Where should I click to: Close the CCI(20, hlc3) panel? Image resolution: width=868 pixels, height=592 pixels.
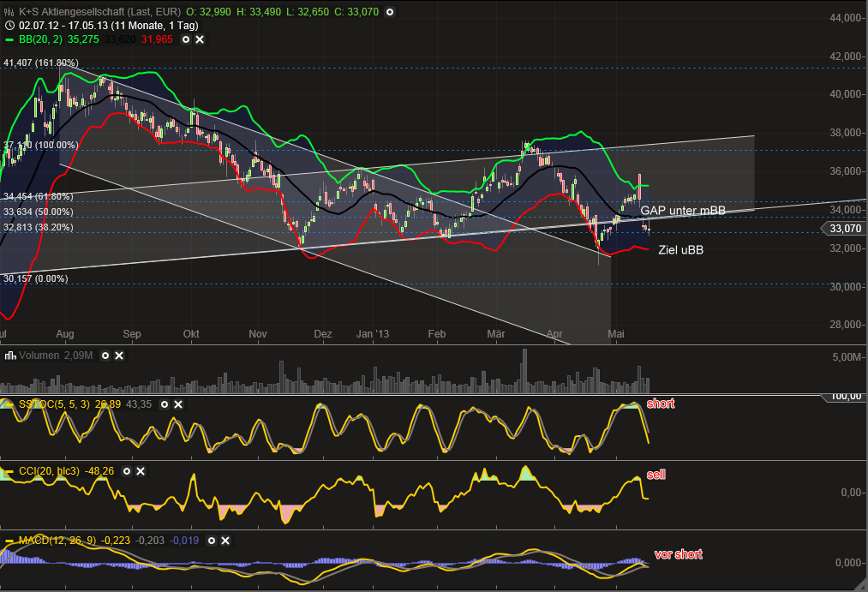[141, 471]
